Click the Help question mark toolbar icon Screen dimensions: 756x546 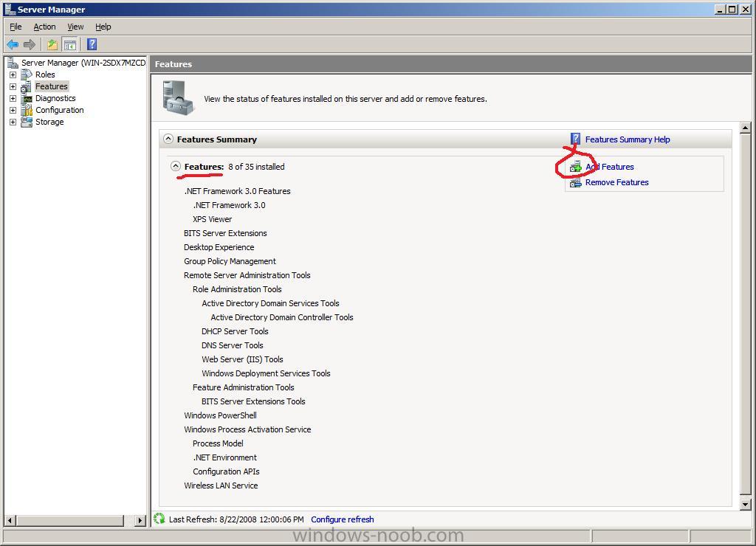coord(92,45)
